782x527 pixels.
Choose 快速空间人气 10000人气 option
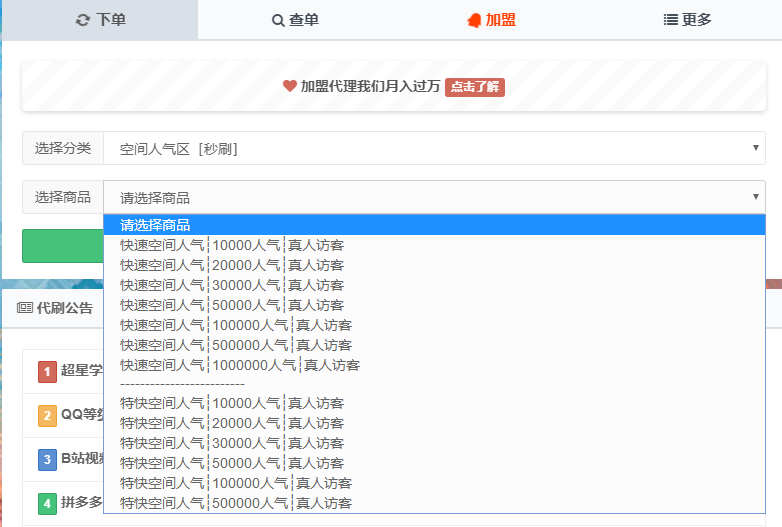pos(232,245)
